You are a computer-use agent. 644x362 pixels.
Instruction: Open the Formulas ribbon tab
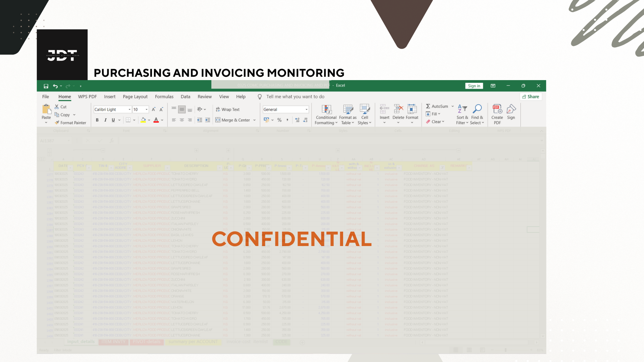[x=164, y=97]
